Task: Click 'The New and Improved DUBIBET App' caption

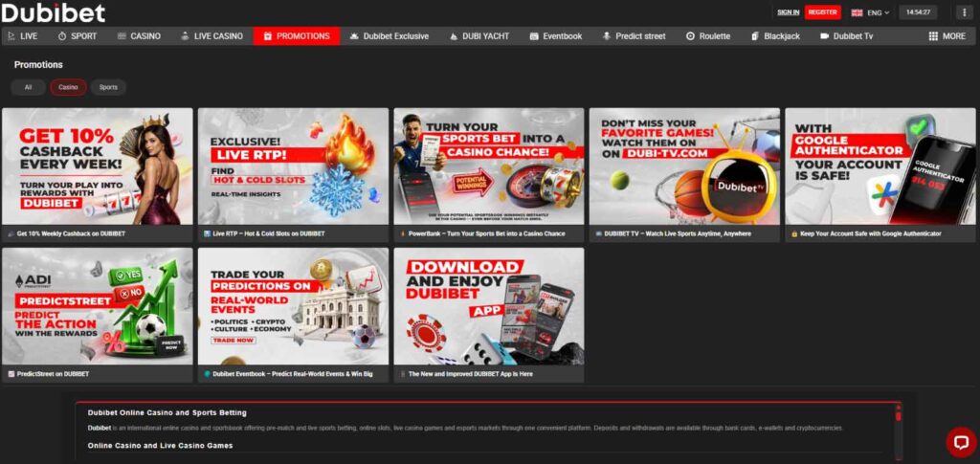Action: coord(471,374)
